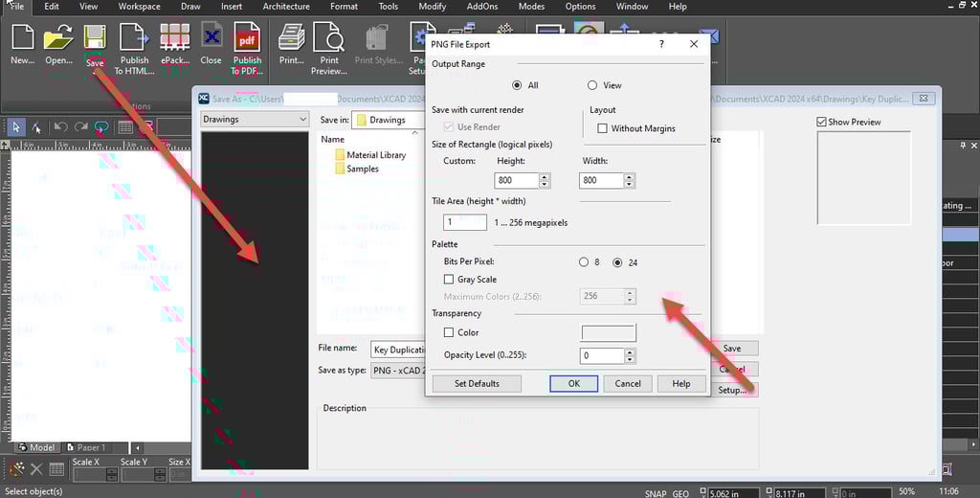
Task: Click the Print printer icon
Action: [291, 37]
